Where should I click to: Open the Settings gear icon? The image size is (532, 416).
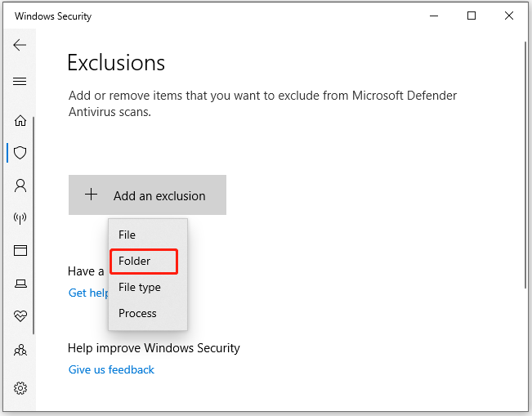coord(20,388)
